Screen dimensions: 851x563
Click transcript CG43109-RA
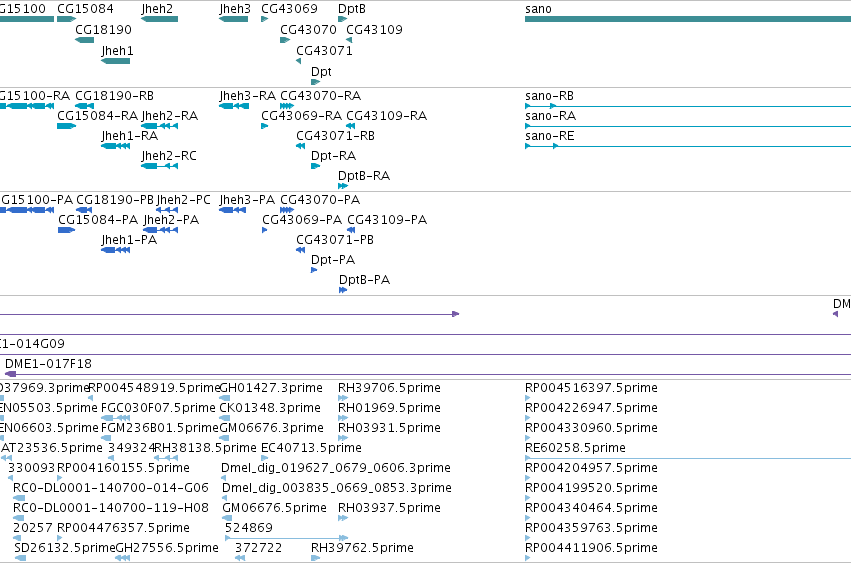(386, 116)
